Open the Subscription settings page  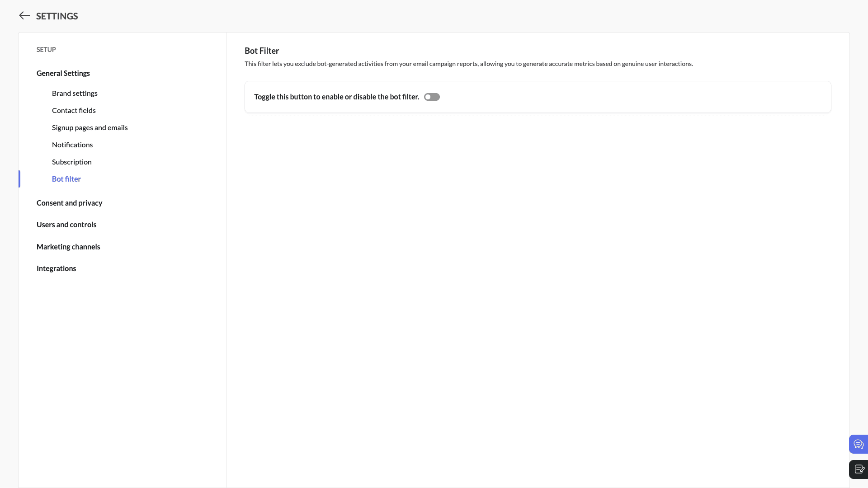pyautogui.click(x=71, y=162)
